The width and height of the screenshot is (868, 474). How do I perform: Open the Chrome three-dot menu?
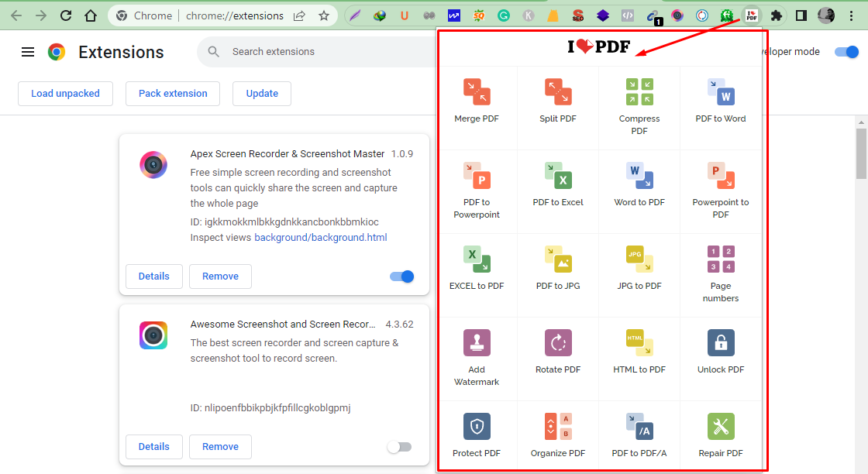[x=852, y=15]
